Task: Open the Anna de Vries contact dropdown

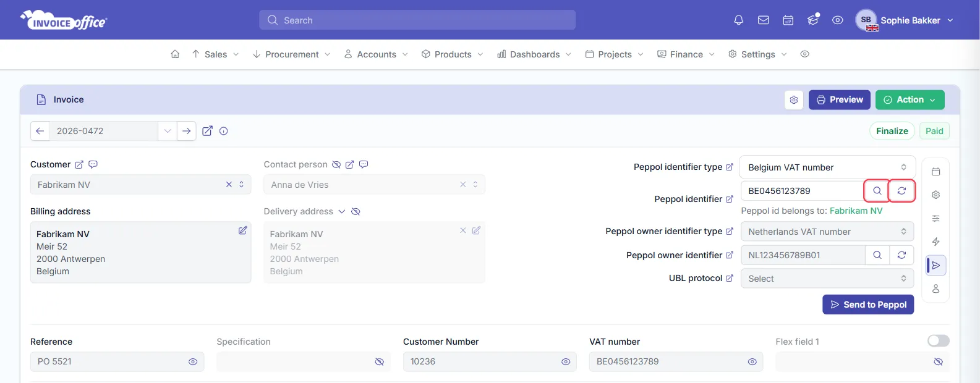Action: (475, 185)
